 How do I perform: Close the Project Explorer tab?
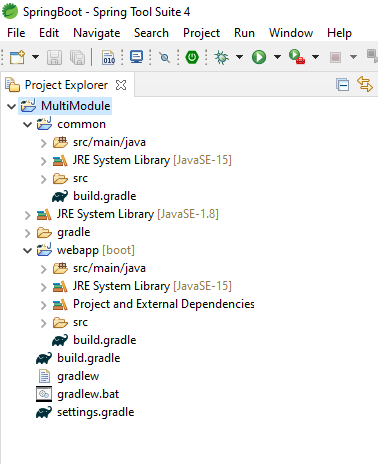click(x=121, y=85)
